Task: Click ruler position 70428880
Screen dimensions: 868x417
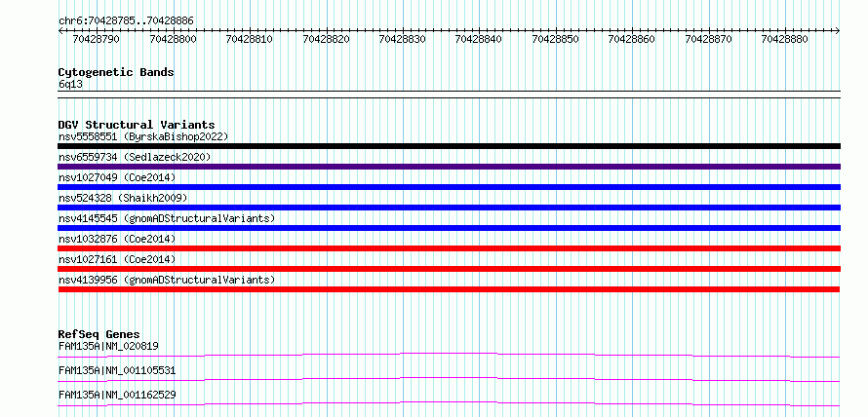Action: click(785, 39)
